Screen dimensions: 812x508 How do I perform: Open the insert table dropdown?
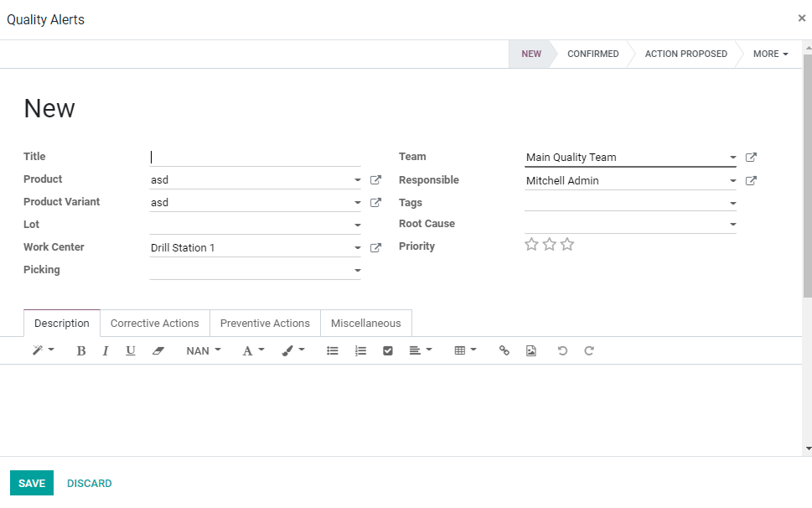[x=465, y=351]
